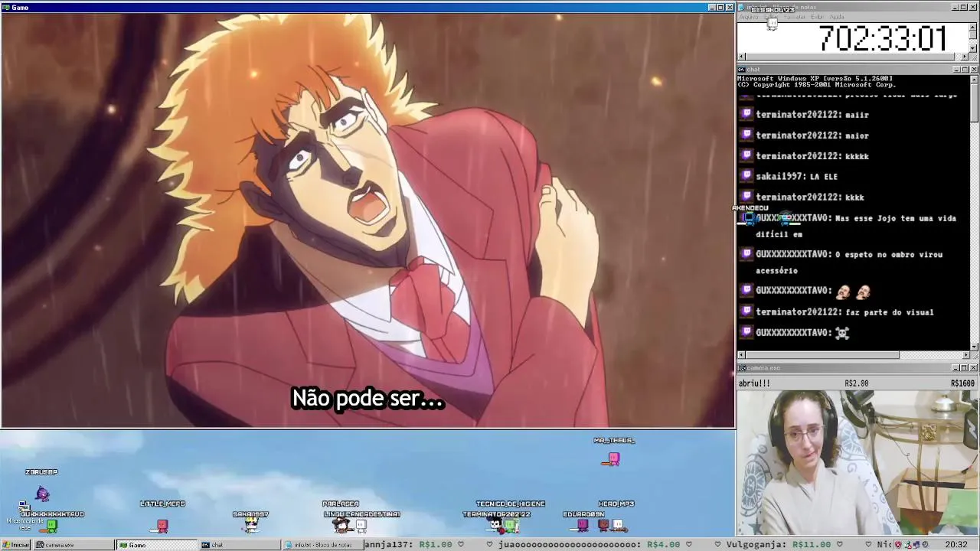Click message 'faz parte do visual'

pos(889,312)
